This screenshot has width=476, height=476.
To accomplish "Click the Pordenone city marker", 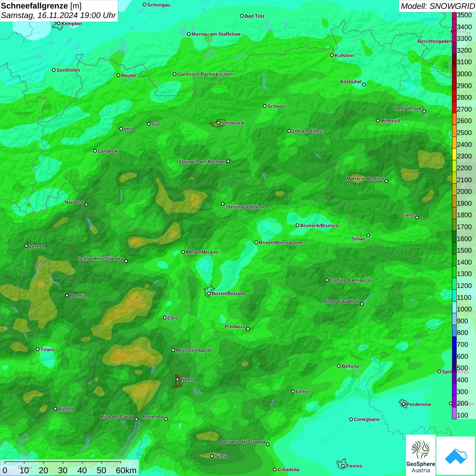I will (404, 404).
